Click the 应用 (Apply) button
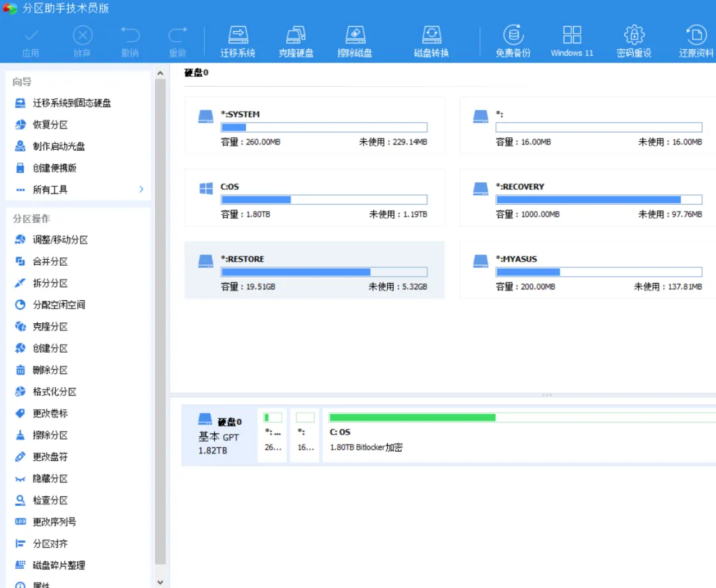 30,40
